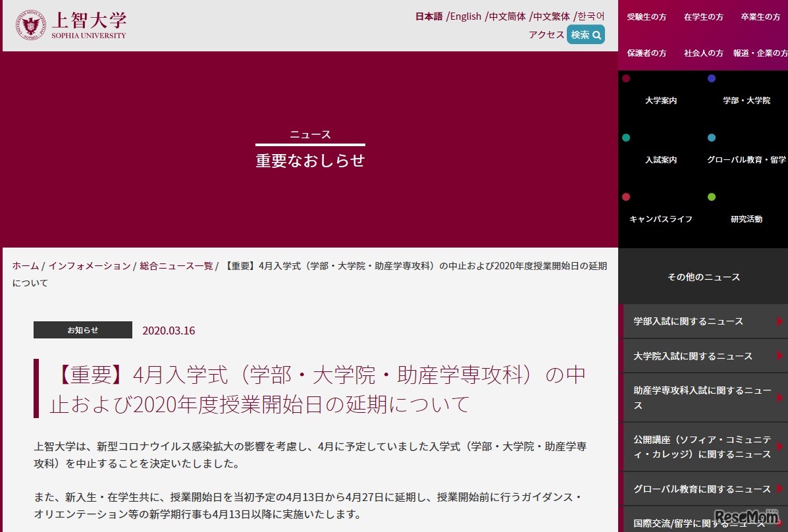Select the pink dot icon above キャンパスライフ
Image resolution: width=788 pixels, height=532 pixels.
click(x=626, y=197)
